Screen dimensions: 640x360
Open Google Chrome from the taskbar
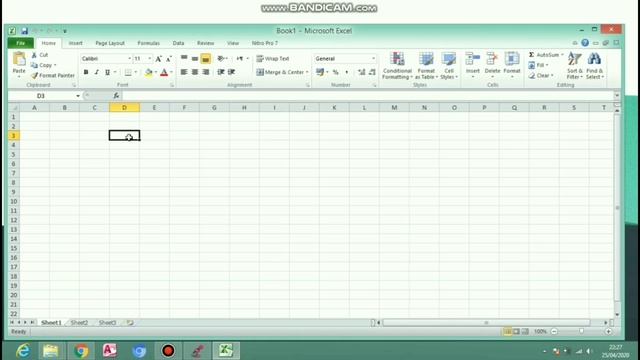point(81,351)
